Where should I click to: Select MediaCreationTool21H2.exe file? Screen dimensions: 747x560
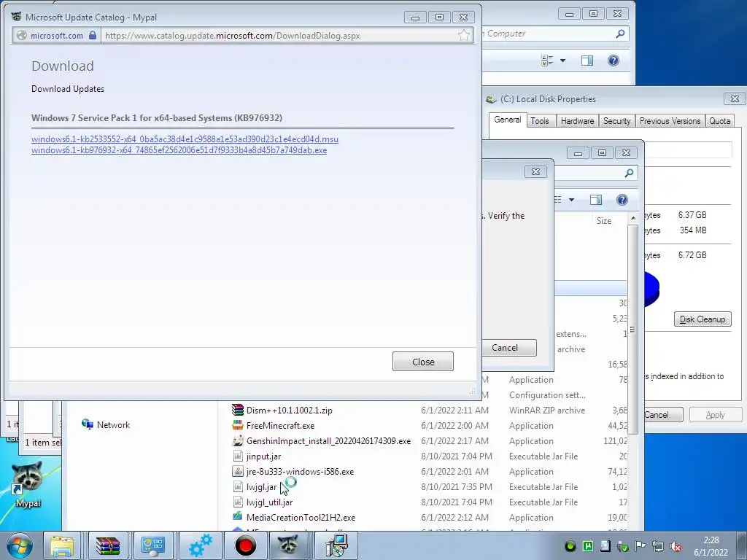tap(301, 517)
